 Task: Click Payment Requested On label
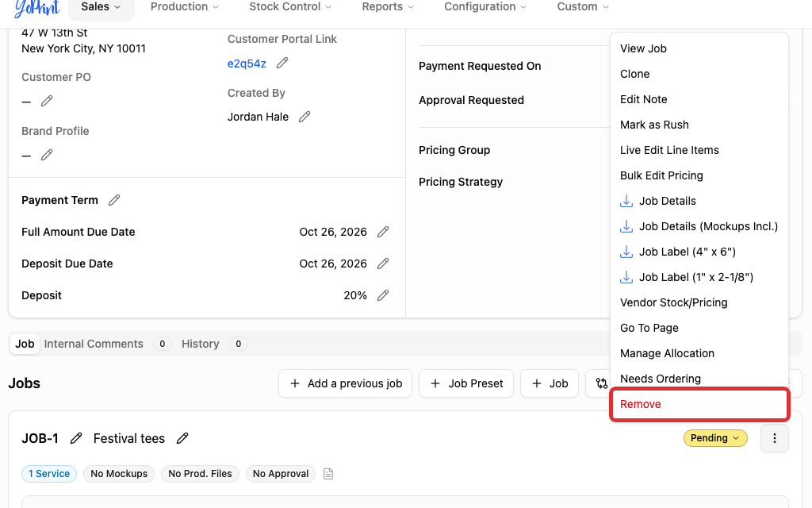click(x=480, y=66)
